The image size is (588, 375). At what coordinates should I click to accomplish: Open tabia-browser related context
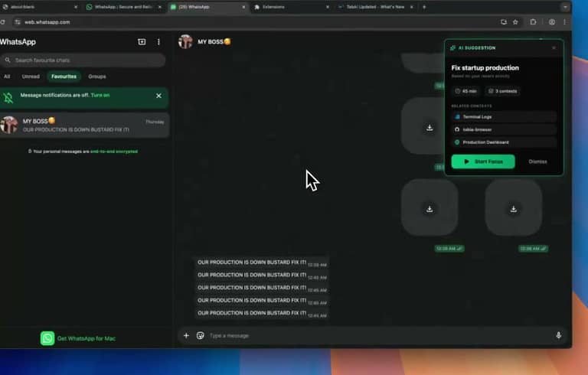point(504,129)
